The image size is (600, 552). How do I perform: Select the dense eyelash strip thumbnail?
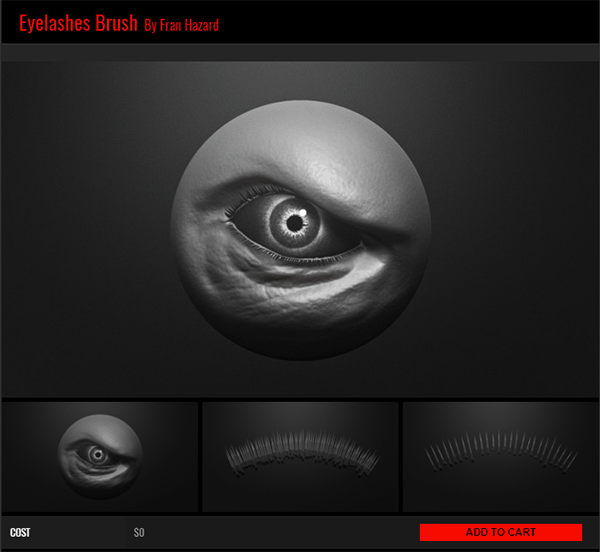pyautogui.click(x=300, y=456)
